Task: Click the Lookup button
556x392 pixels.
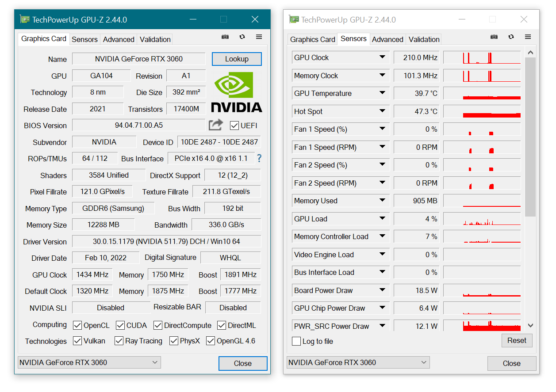Action: point(237,59)
